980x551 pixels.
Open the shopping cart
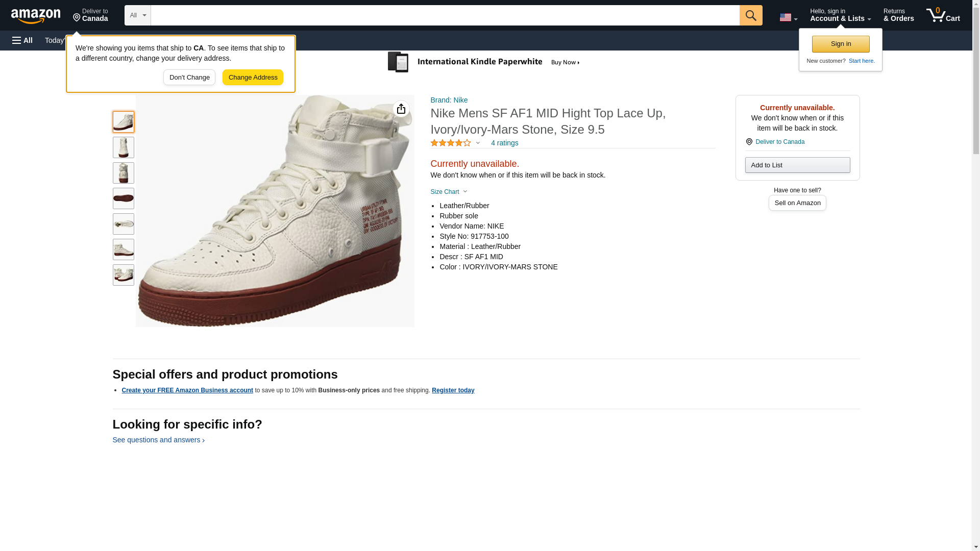943,15
